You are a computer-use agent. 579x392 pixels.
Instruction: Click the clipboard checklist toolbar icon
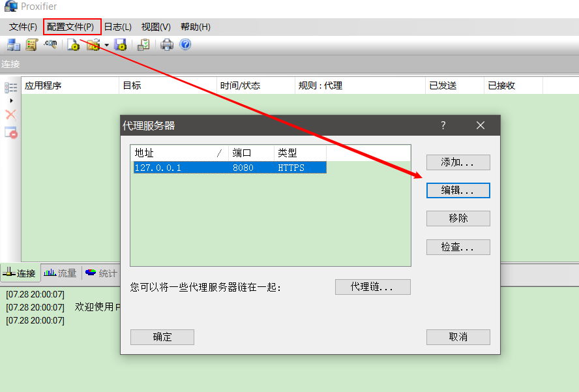[143, 45]
